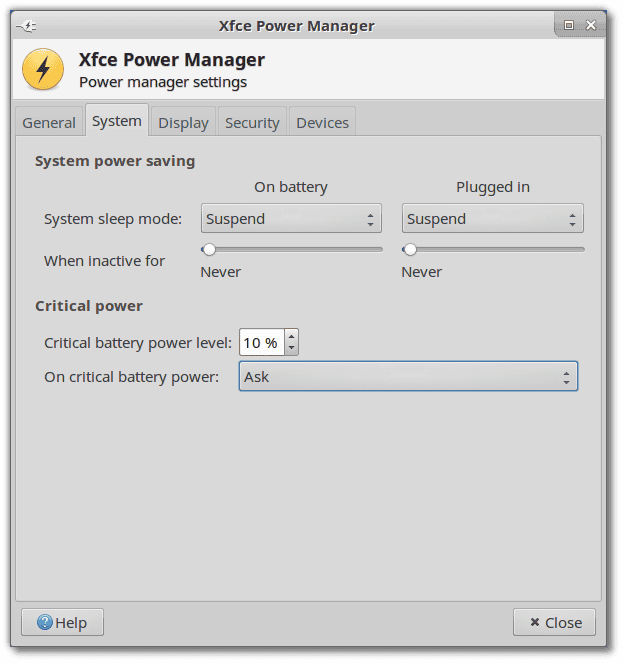Expand the On critical battery power dropdown
The height and width of the screenshot is (663, 623).
[x=408, y=376]
